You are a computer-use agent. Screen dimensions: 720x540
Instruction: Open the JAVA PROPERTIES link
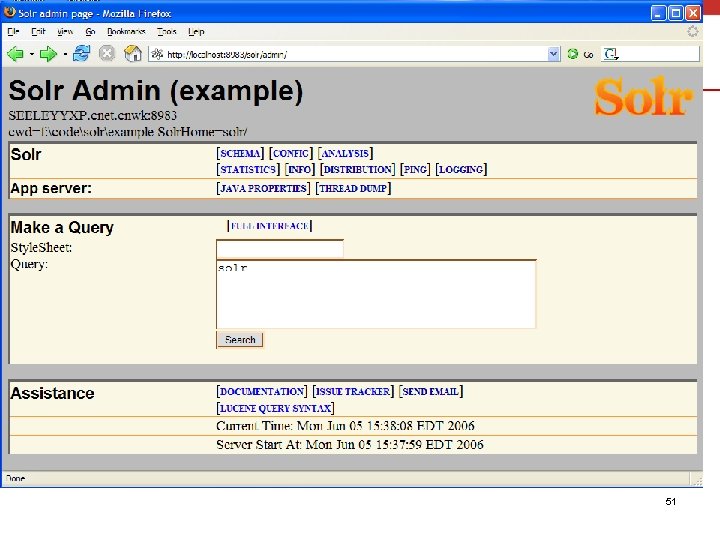click(263, 188)
